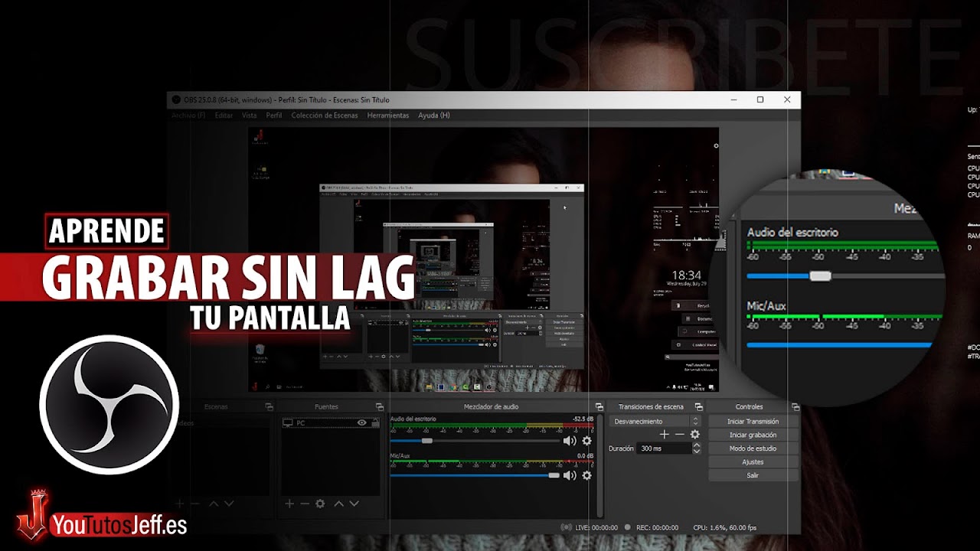This screenshot has height=551, width=980.
Task: Open the Perfil menu
Action: click(274, 116)
